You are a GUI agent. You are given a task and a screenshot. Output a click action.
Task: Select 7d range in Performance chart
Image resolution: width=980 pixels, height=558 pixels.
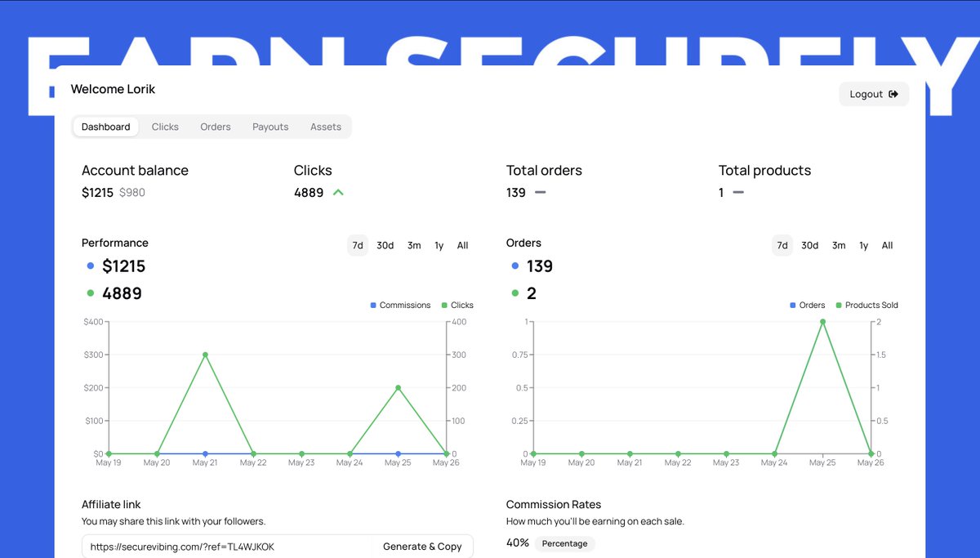tap(358, 245)
